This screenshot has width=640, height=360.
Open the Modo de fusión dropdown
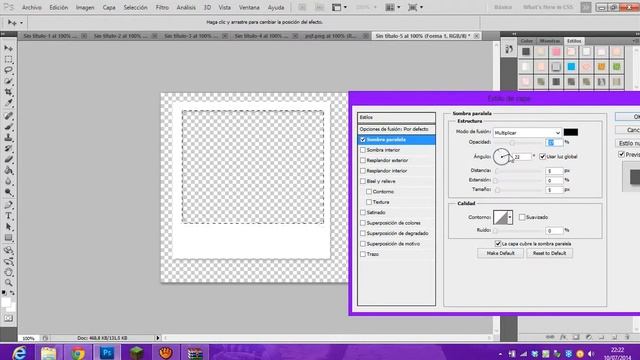pyautogui.click(x=527, y=133)
